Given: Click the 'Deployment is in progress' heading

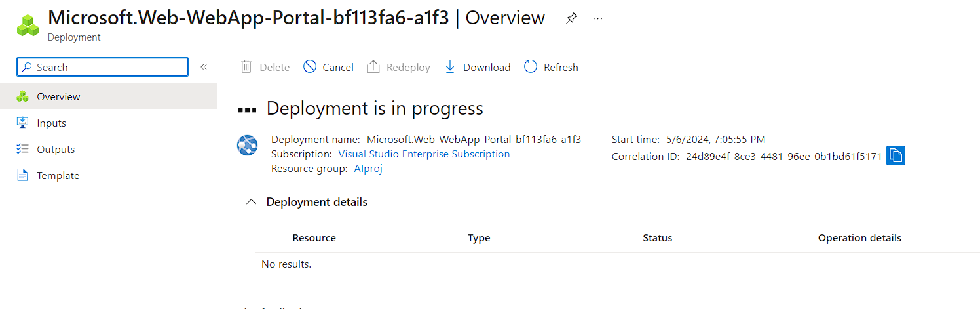Looking at the screenshot, I should [x=375, y=109].
